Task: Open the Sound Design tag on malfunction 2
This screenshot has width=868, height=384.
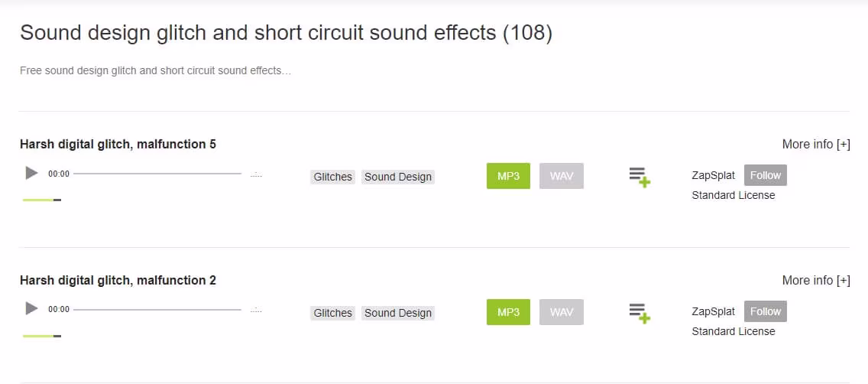Action: tap(398, 313)
